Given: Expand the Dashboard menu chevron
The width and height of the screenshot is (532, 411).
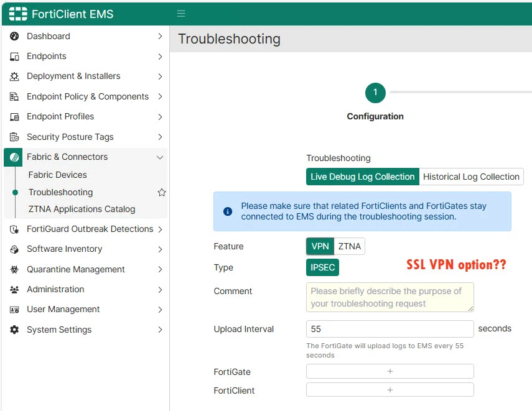Looking at the screenshot, I should pyautogui.click(x=160, y=36).
